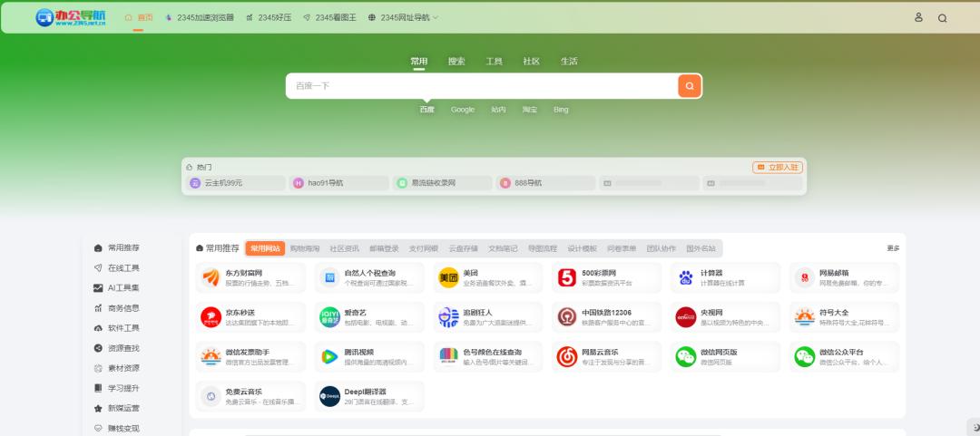Open the 爱奇艺 logo icon

click(x=329, y=317)
